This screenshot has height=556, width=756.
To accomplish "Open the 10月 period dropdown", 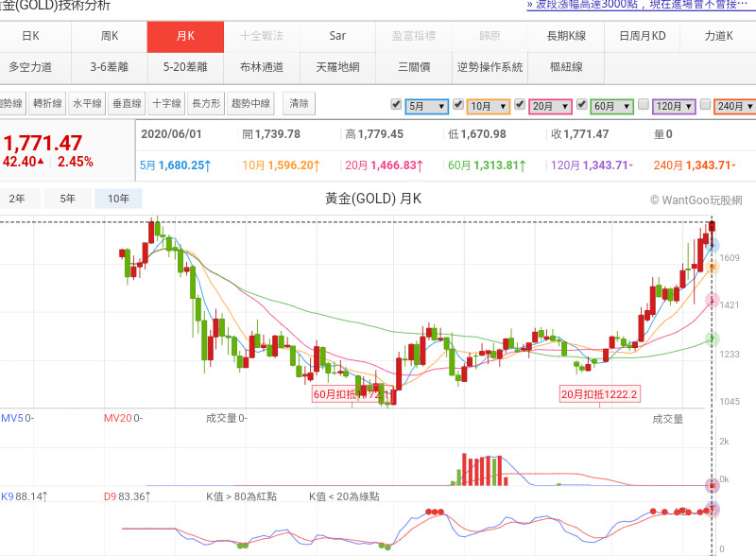I will [489, 107].
